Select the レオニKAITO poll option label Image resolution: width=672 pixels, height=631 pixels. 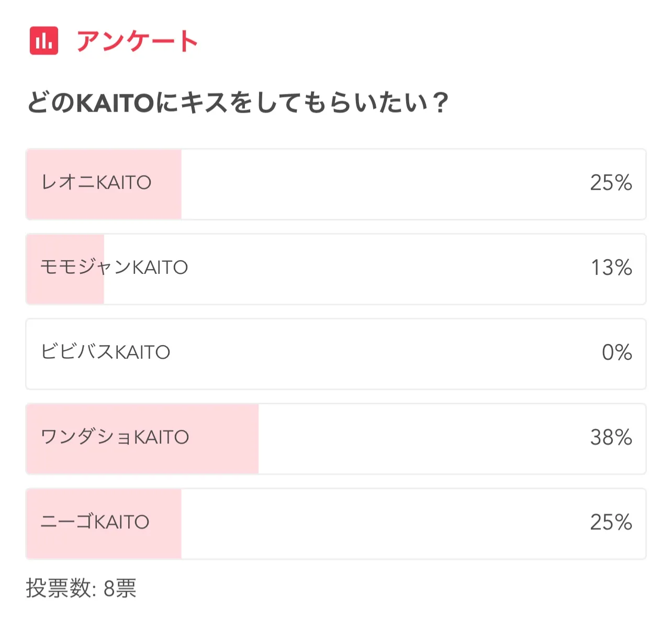[x=96, y=183]
